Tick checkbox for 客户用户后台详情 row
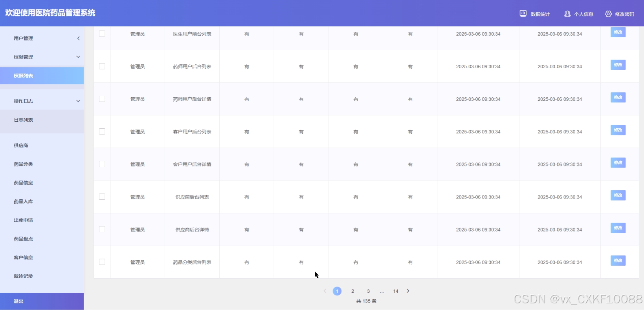The image size is (644, 310). 102,164
